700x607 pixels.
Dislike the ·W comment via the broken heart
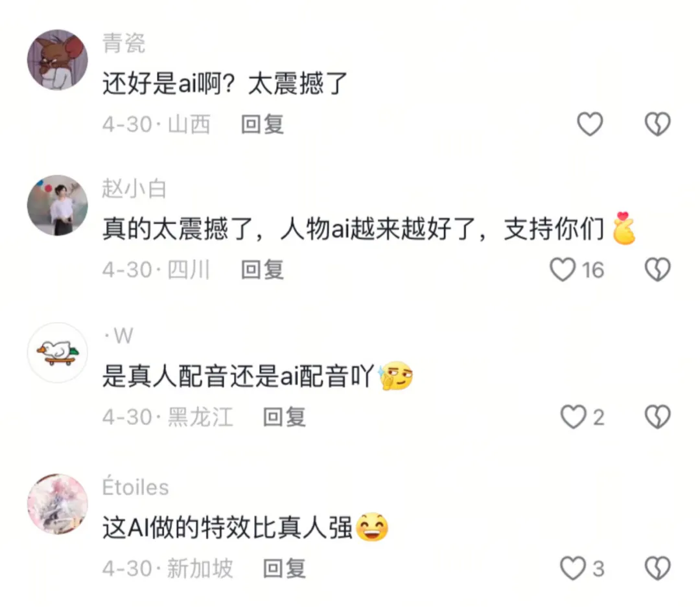pos(658,417)
